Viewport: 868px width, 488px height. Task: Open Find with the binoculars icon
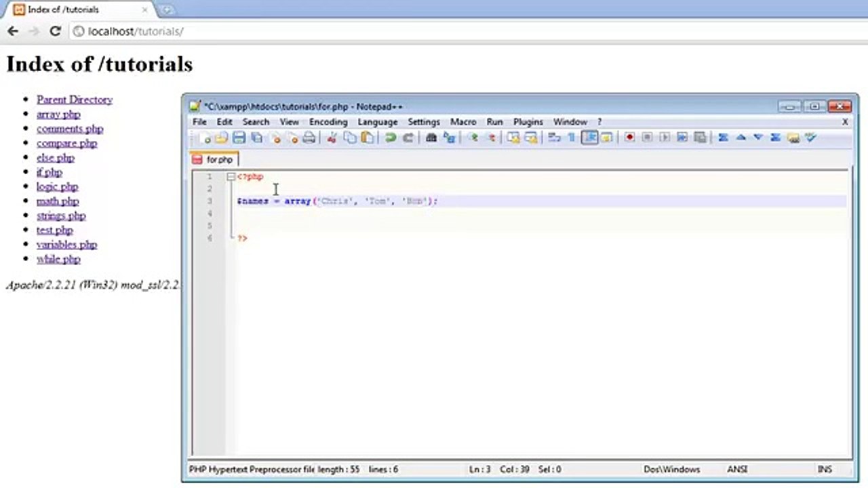click(x=431, y=138)
